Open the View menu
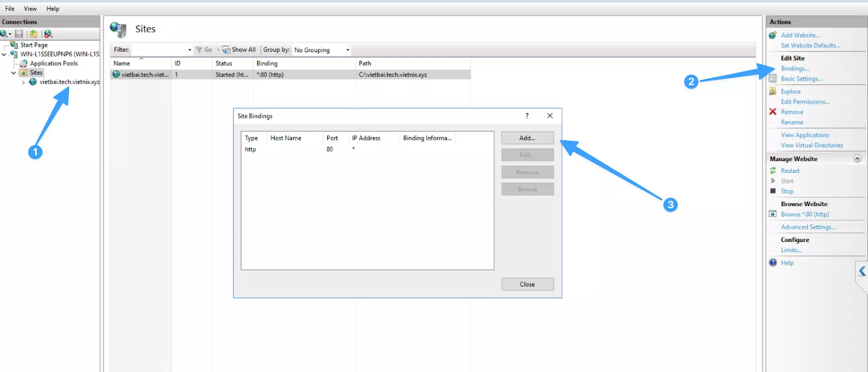This screenshot has height=372, width=868. click(x=30, y=9)
